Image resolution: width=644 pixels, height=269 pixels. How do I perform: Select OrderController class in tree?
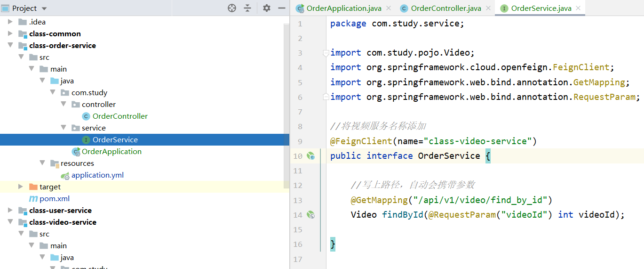click(x=120, y=116)
